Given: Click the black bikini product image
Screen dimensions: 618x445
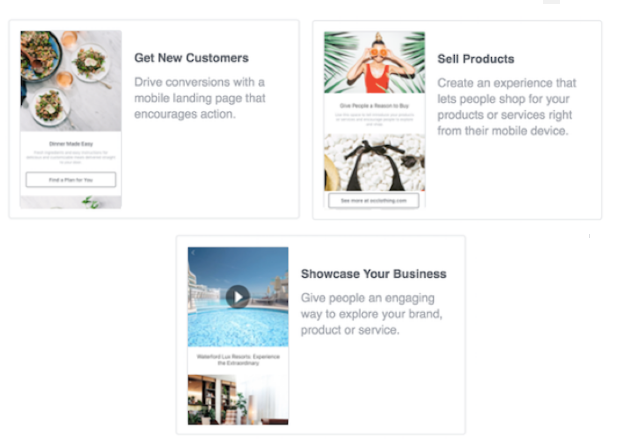Looking at the screenshot, I should [374, 162].
